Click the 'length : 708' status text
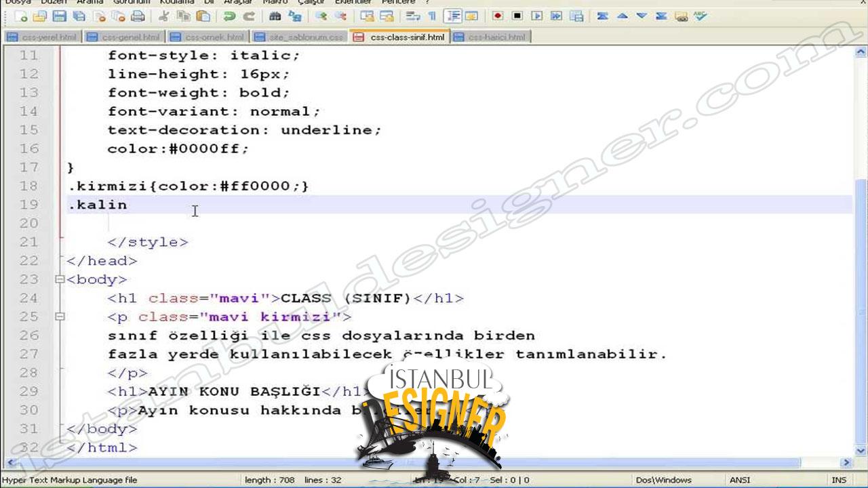The width and height of the screenshot is (868, 488). 269,480
